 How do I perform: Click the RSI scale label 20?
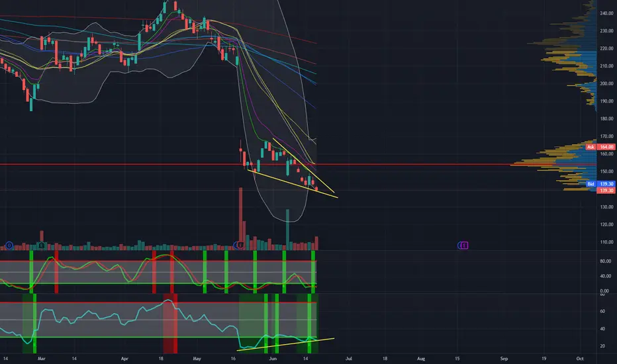point(602,346)
